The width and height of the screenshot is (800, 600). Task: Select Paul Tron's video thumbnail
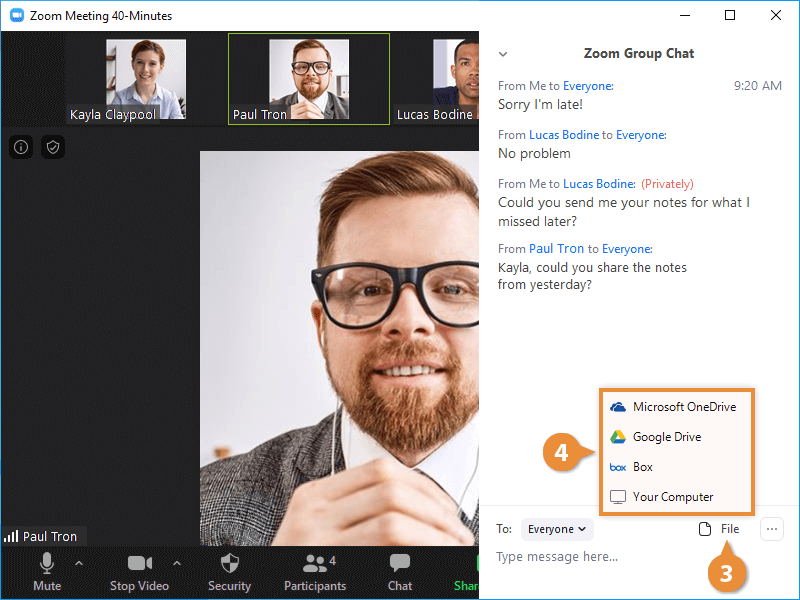(x=309, y=79)
